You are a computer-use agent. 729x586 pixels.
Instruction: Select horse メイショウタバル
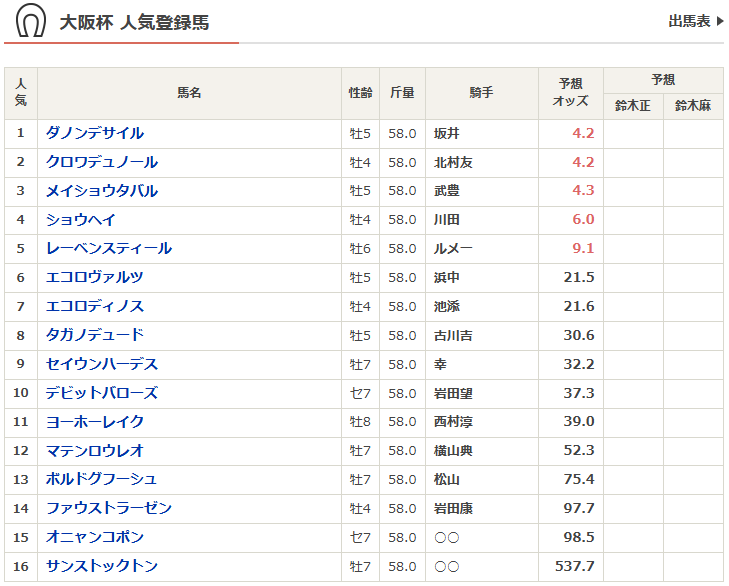(x=101, y=191)
